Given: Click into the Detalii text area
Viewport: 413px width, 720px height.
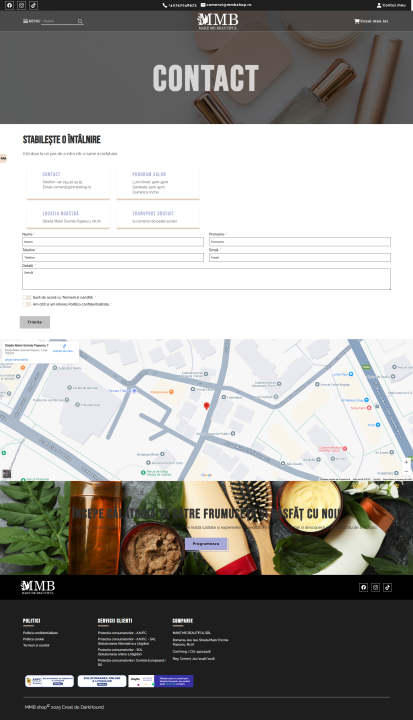Looking at the screenshot, I should [206, 279].
